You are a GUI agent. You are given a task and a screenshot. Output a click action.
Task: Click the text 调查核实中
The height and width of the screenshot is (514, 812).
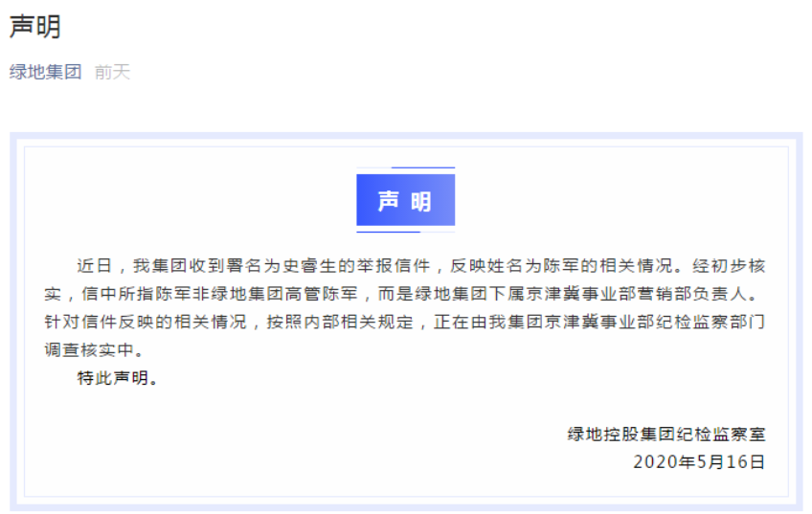[89, 350]
